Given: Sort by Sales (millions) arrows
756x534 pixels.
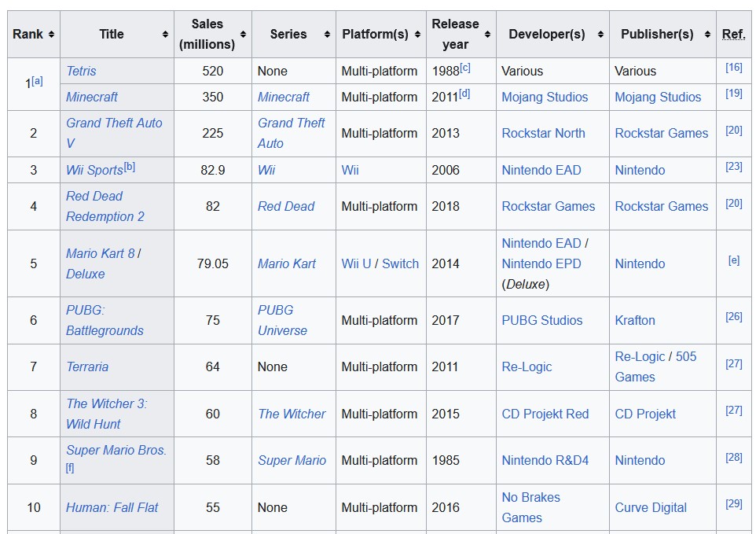Looking at the screenshot, I should (243, 35).
